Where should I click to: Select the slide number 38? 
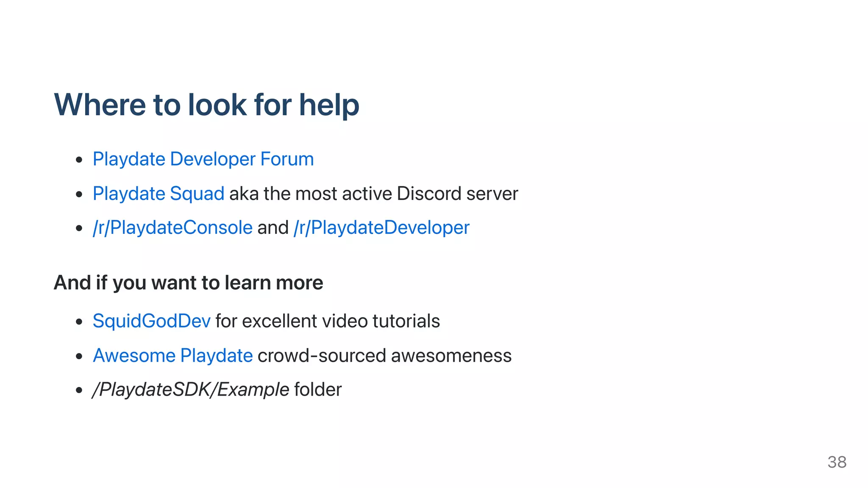[837, 462]
